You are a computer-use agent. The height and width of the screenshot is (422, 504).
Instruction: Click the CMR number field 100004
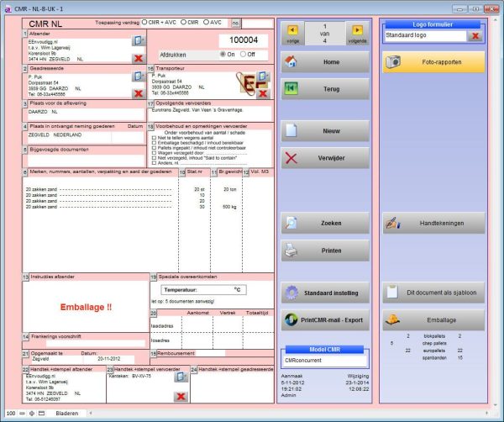pyautogui.click(x=244, y=40)
